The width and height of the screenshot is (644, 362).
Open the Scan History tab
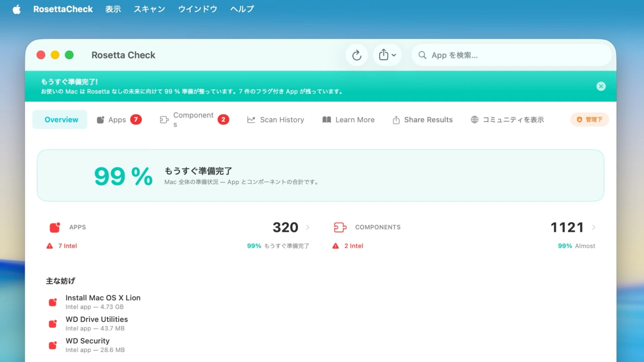click(x=276, y=120)
